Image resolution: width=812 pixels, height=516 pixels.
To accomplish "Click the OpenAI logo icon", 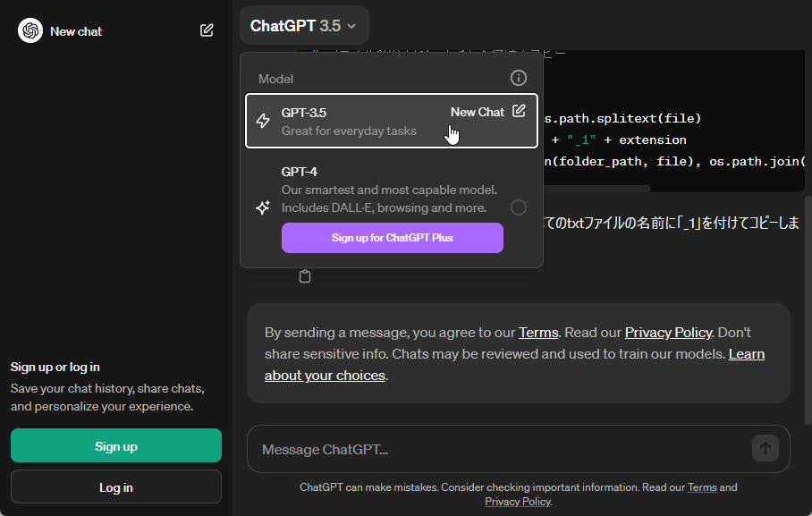I will pos(30,30).
